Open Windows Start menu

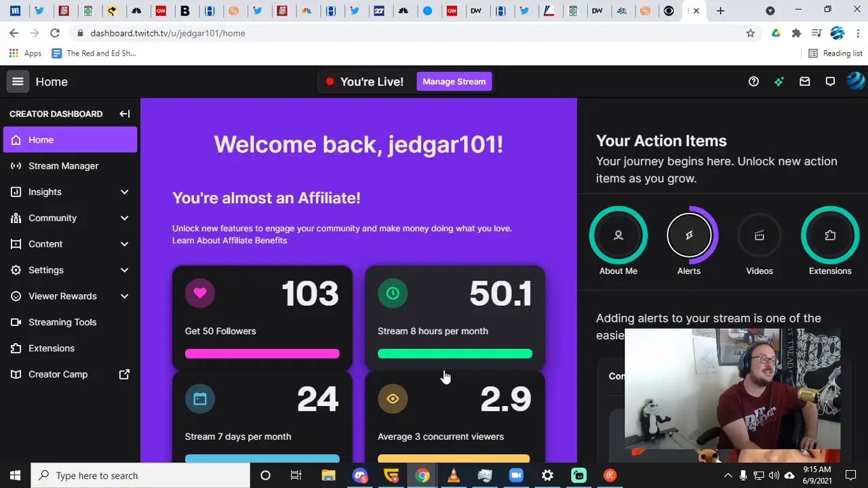click(x=15, y=476)
